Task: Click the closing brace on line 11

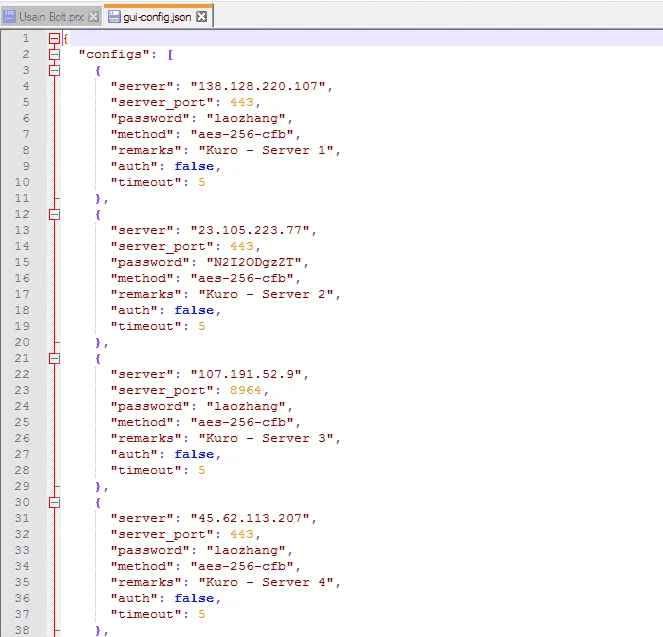Action: [98, 199]
